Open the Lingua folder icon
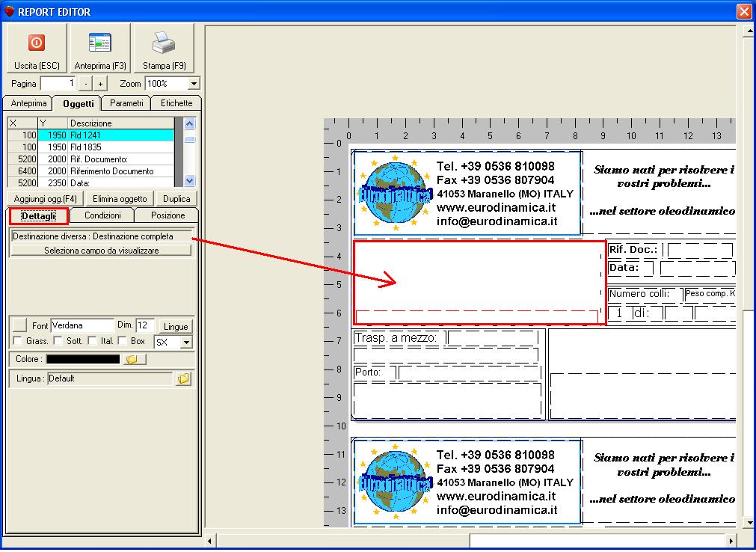This screenshot has height=552, width=756. [x=184, y=378]
